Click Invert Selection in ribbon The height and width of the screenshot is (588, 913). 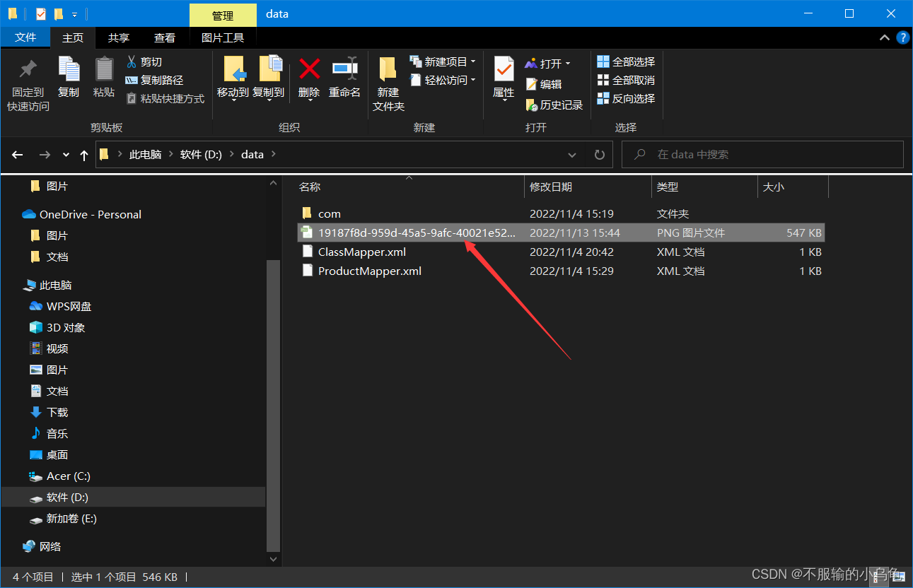[x=626, y=99]
